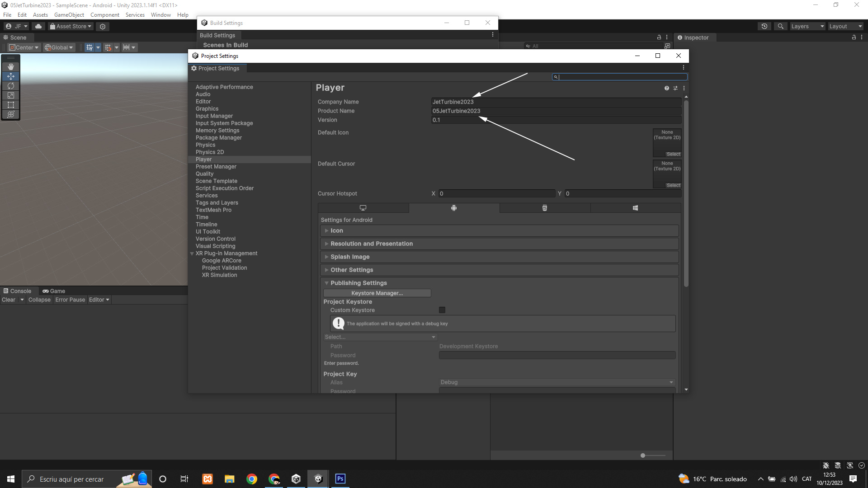The image size is (868, 488).
Task: Select the Rect transform tool
Action: point(11,105)
